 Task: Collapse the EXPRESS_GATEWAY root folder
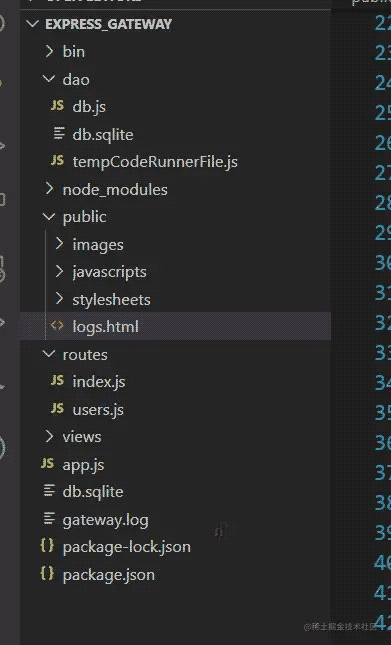pyautogui.click(x=32, y=24)
